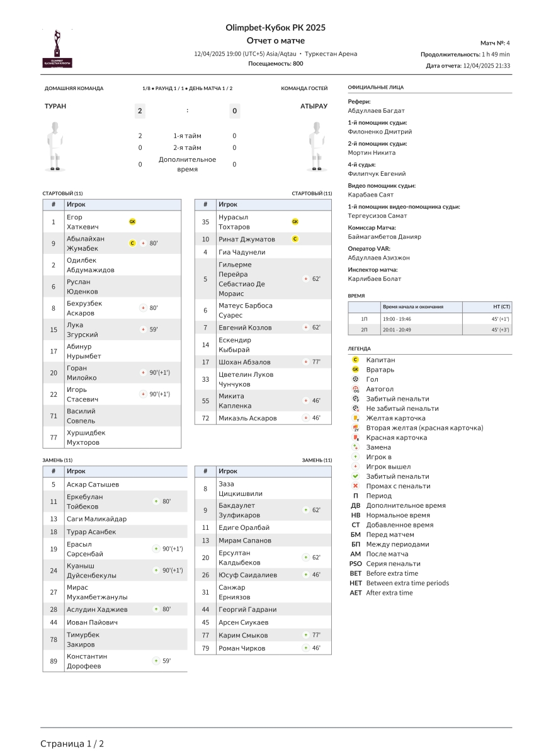534x756 pixels.
Task: Click captain badge next to Ринат Джуматов
Action: [x=295, y=239]
